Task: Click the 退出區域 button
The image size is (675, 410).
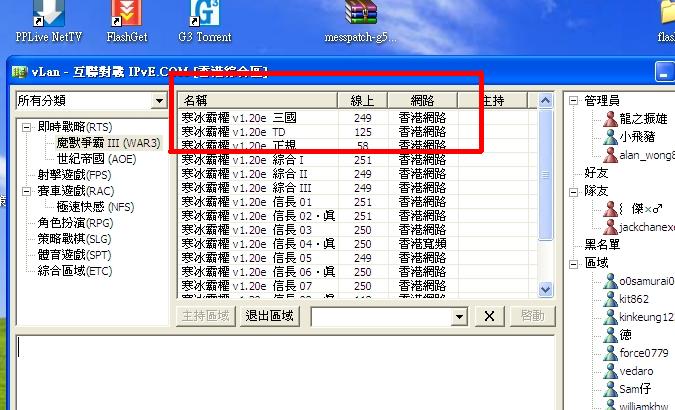Action: (269, 317)
